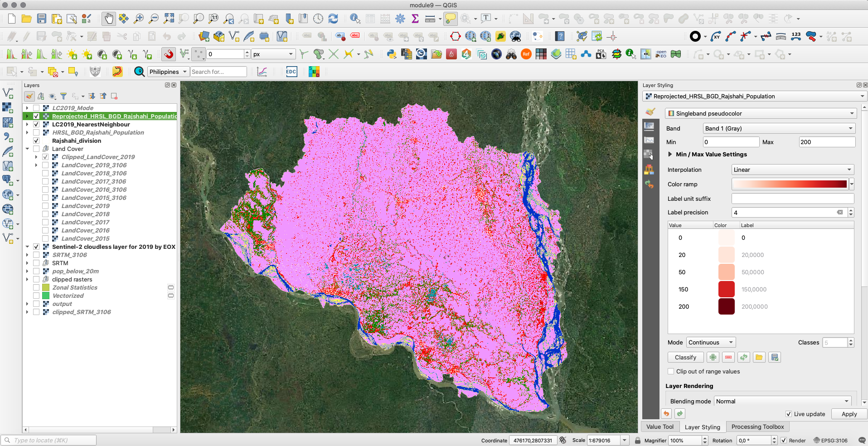Open the Temporal Controller clock icon

(318, 19)
